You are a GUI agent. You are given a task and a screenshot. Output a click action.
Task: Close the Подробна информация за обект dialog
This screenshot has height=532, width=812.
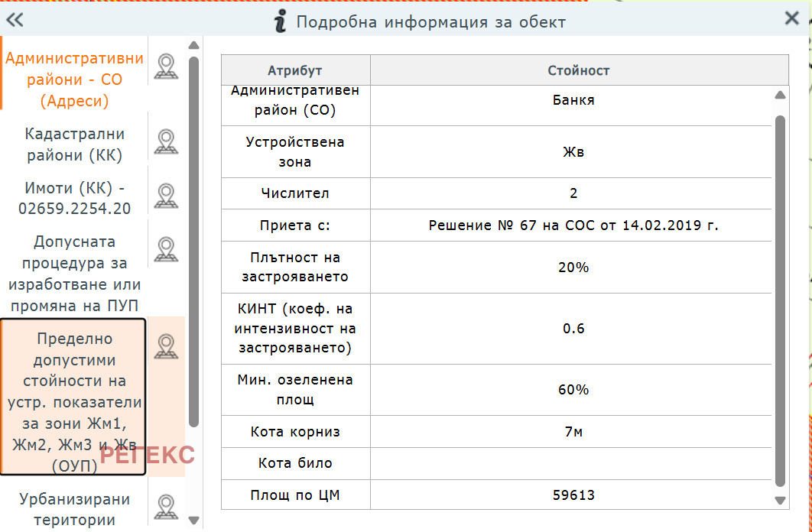tap(792, 18)
